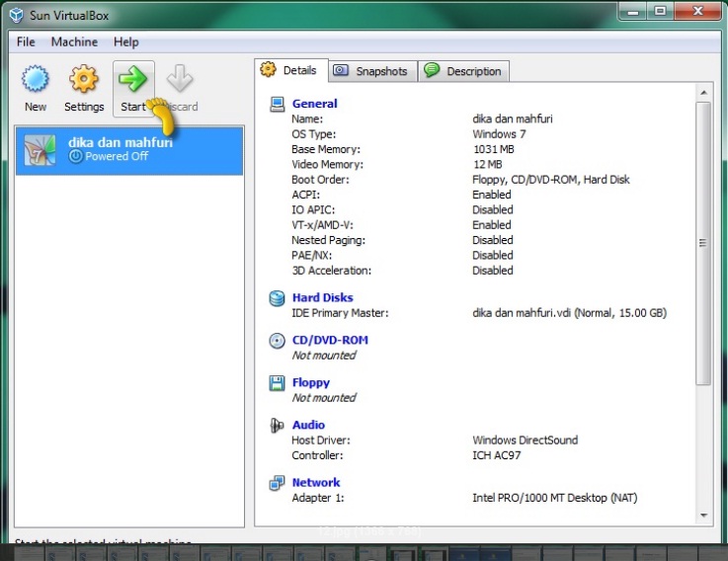Open Settings with the gear icon
Viewport: 728px width, 561px height.
coord(84,78)
